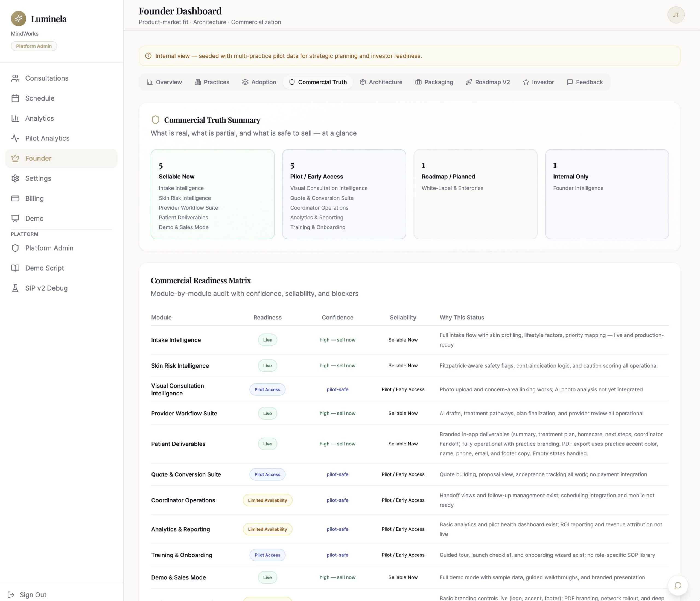The image size is (700, 601).
Task: Switch to the Feedback tab
Action: pos(584,82)
